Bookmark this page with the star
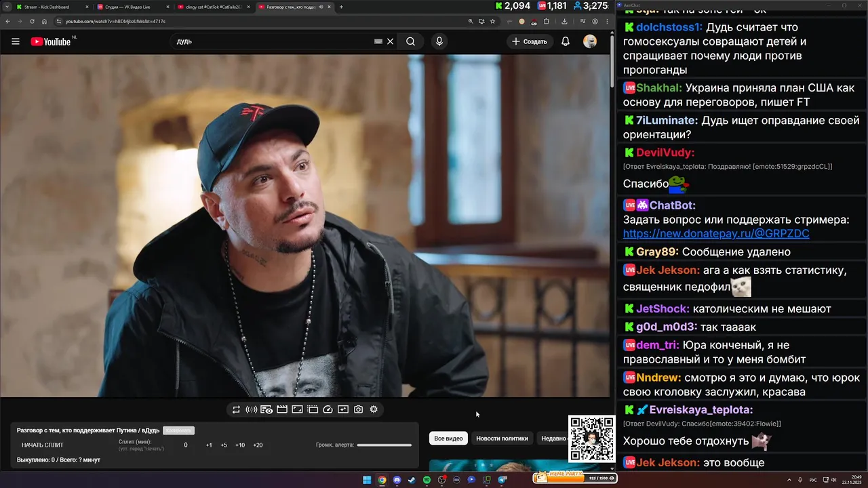 (492, 21)
